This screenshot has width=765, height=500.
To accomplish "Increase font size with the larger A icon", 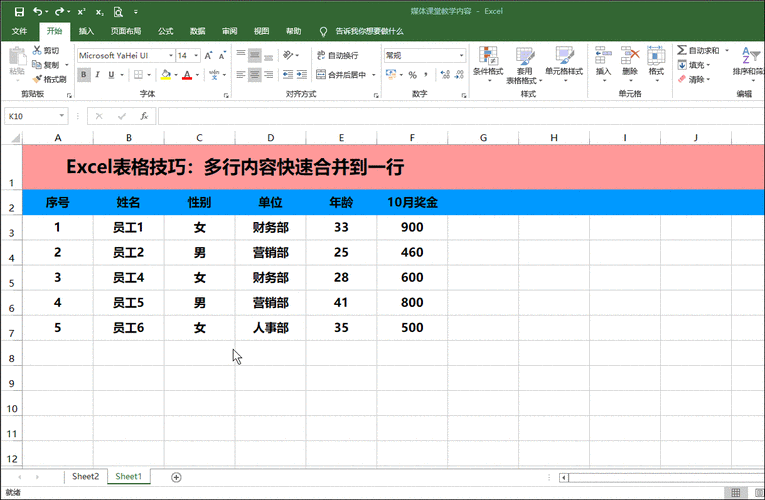I will [208, 56].
